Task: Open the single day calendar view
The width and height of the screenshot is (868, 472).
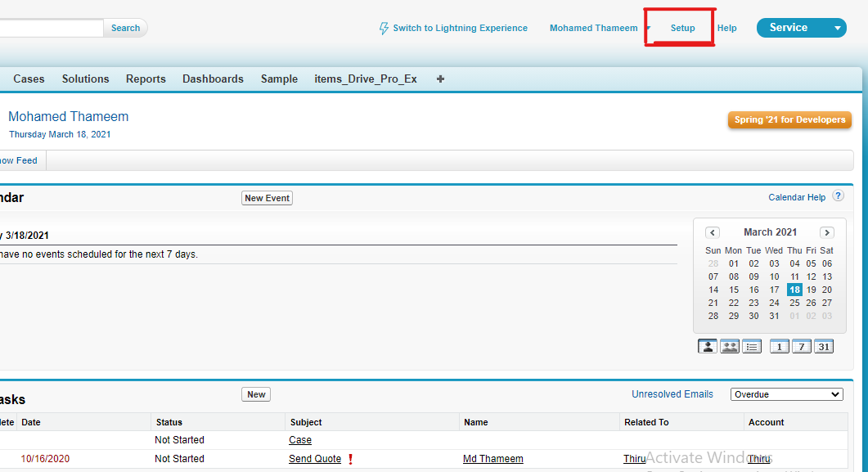Action: click(x=779, y=346)
